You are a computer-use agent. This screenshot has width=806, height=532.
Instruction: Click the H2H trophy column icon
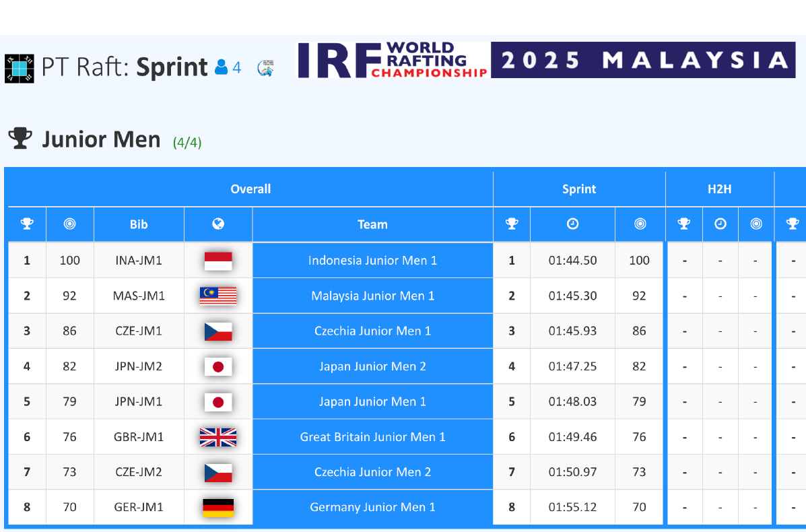684,224
